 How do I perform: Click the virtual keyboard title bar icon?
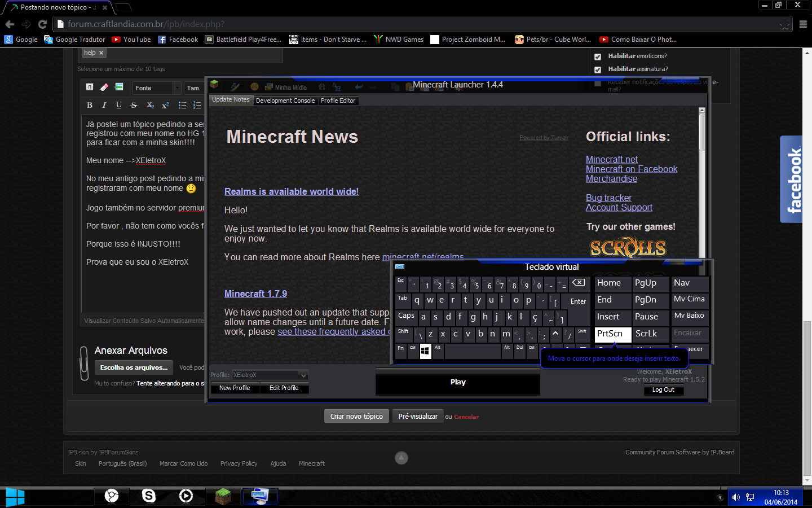pyautogui.click(x=400, y=267)
